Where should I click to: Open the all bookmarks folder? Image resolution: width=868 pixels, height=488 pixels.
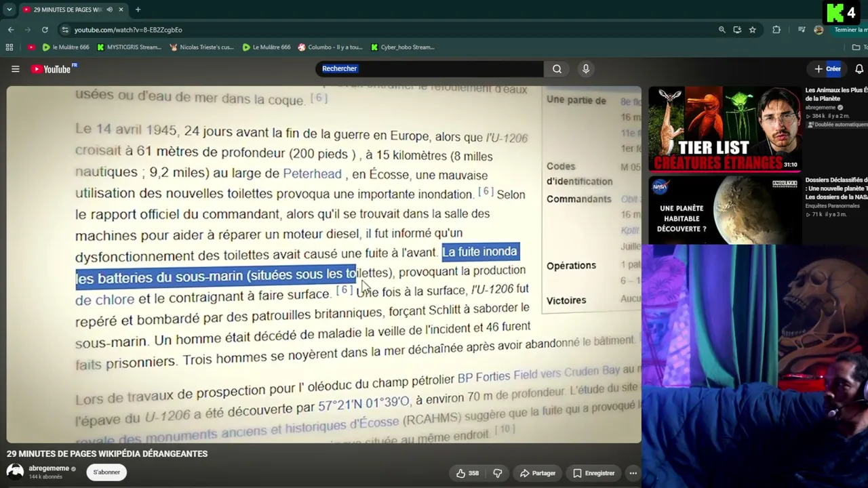coord(859,47)
